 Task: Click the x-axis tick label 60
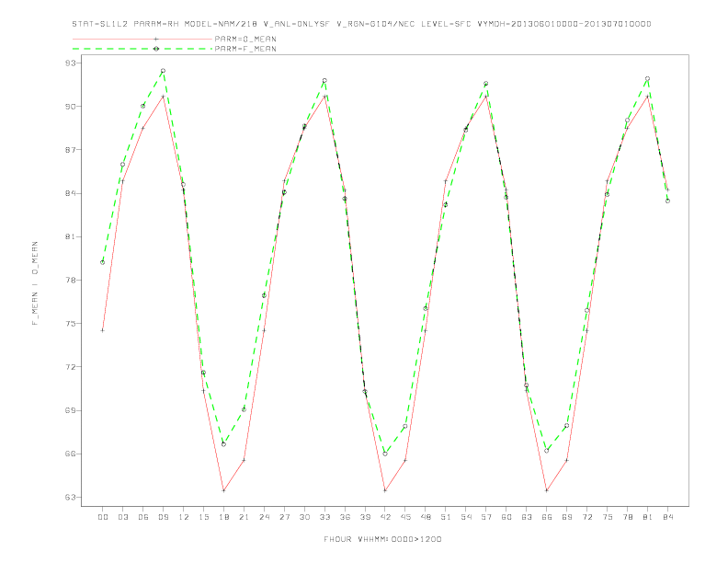[506, 517]
